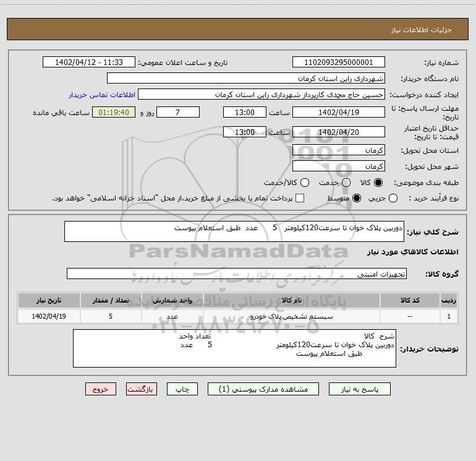The image size is (476, 461).
Task: Choose جزیی purchase process option
Action: (393, 198)
